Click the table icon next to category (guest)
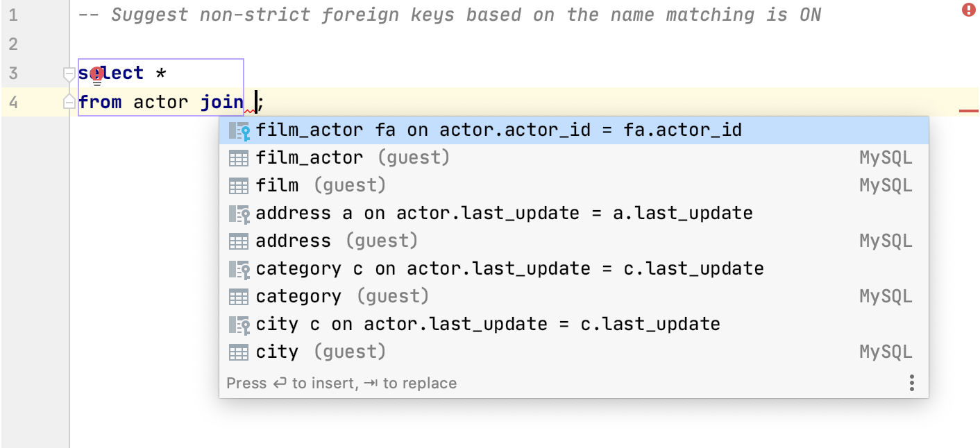The height and width of the screenshot is (448, 980). point(239,296)
